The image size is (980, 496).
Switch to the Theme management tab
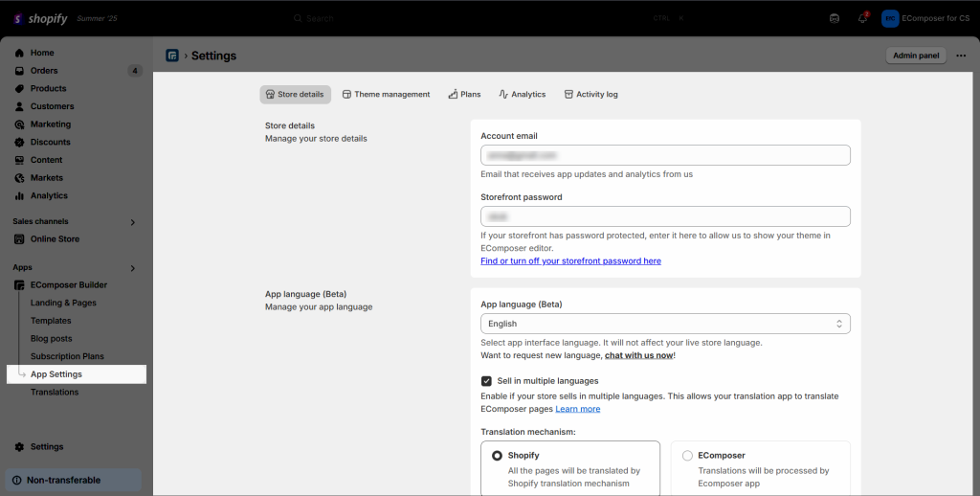[x=387, y=95]
